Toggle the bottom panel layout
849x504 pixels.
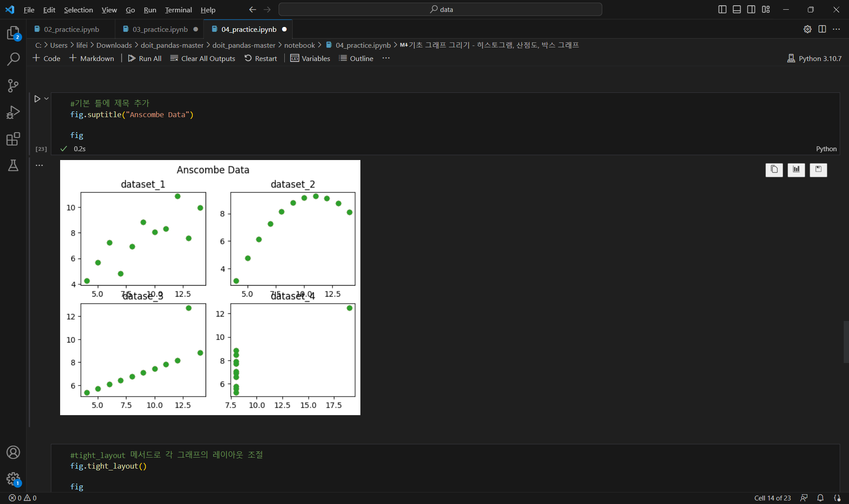(737, 9)
